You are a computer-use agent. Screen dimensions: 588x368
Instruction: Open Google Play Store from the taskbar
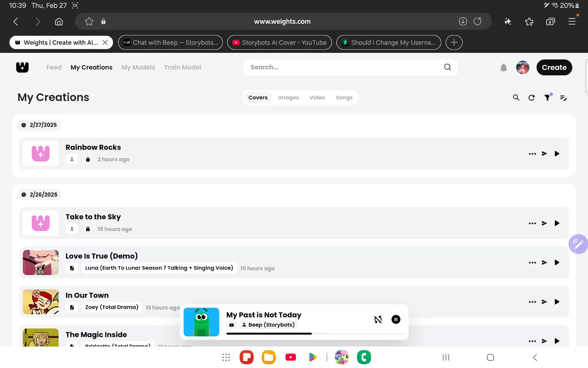pyautogui.click(x=313, y=357)
